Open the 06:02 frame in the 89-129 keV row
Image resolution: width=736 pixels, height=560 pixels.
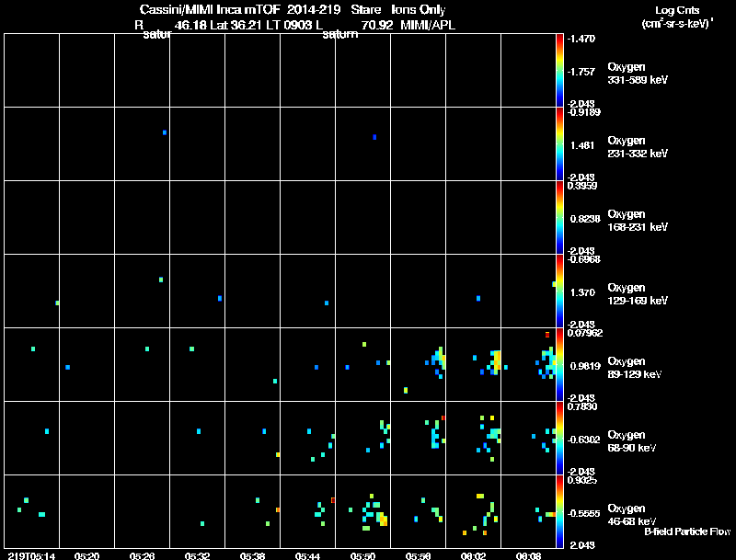[473, 364]
